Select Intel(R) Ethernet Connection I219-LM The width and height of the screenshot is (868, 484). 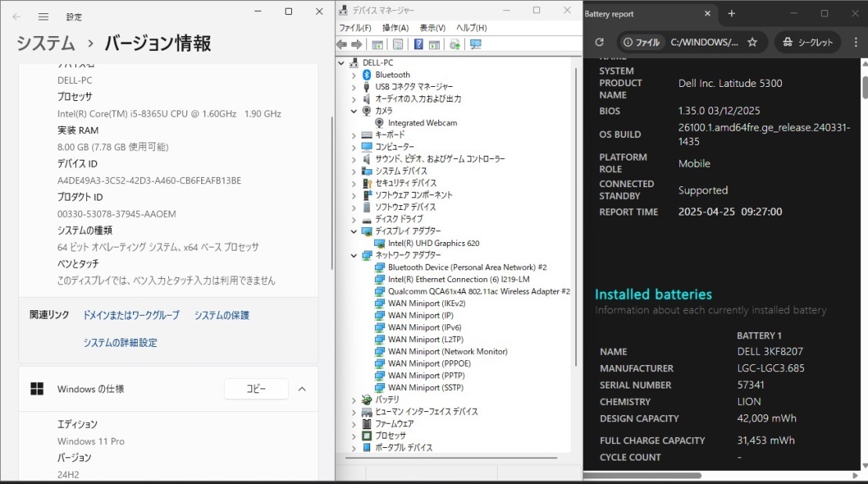point(459,279)
